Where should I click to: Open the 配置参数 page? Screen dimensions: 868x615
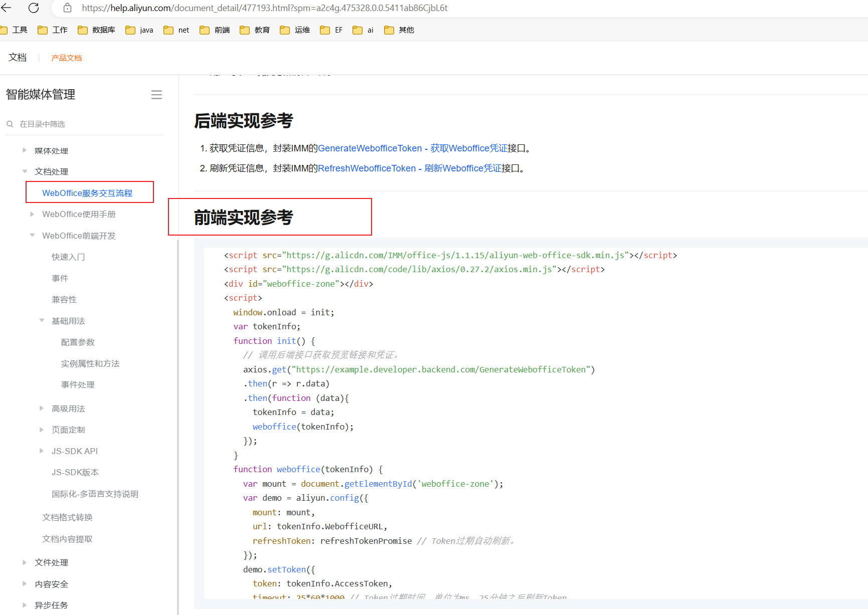78,342
